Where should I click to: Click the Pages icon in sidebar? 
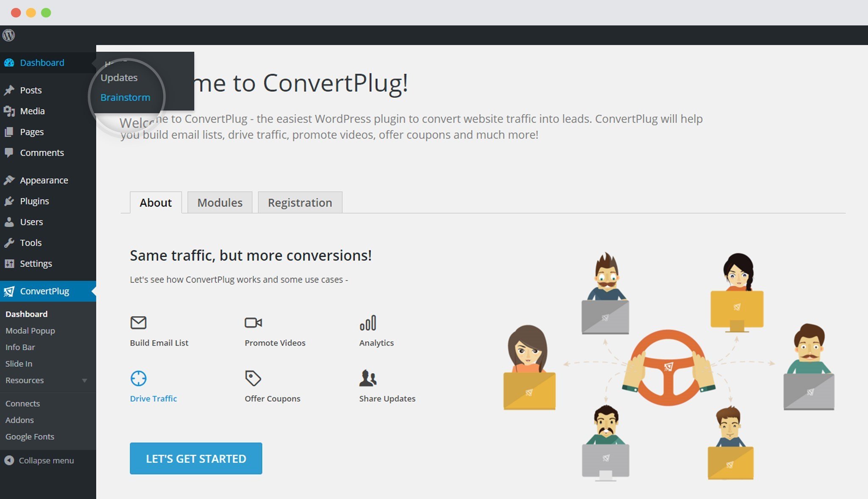click(9, 132)
